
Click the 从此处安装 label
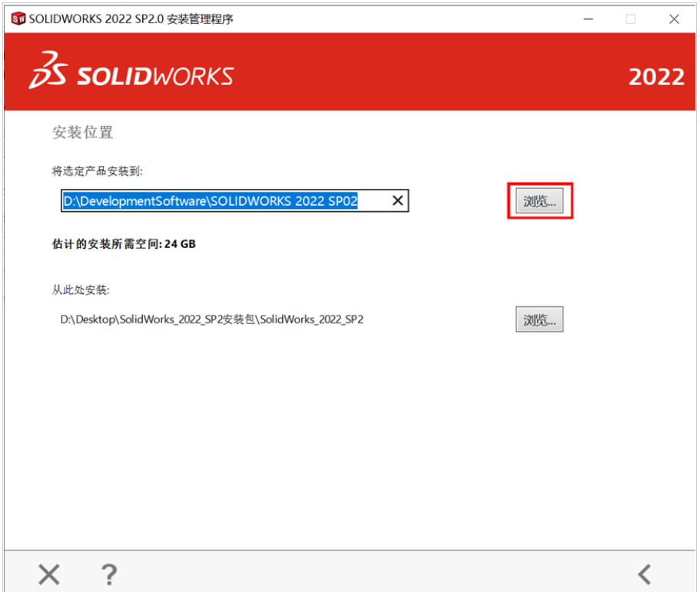(81, 290)
